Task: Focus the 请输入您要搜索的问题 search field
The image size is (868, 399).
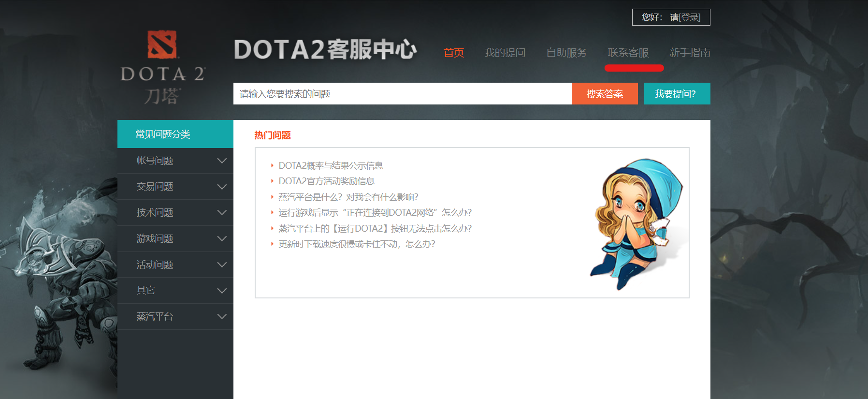Action: 403,93
